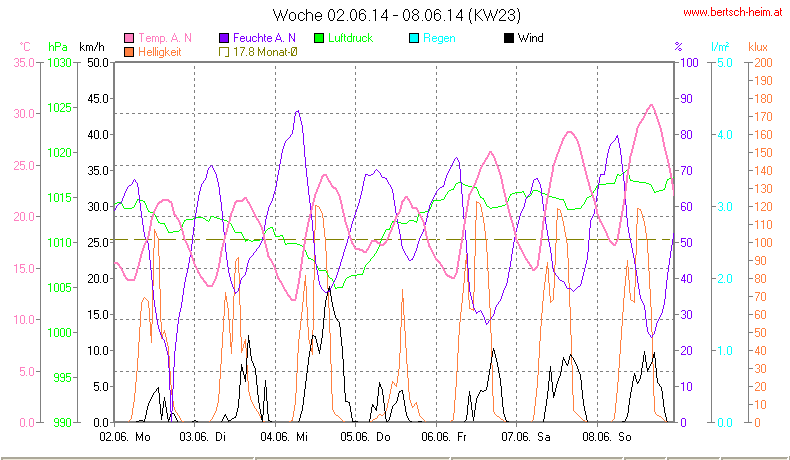Viewport: 790px width, 460px height.
Task: Click the 1030 pressure axis value
Action: 59,63
